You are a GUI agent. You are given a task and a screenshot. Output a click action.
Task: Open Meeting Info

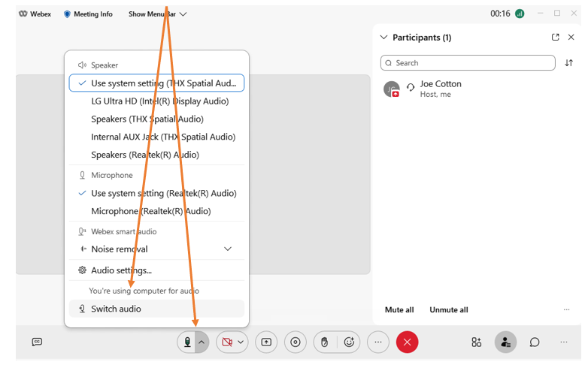click(88, 14)
